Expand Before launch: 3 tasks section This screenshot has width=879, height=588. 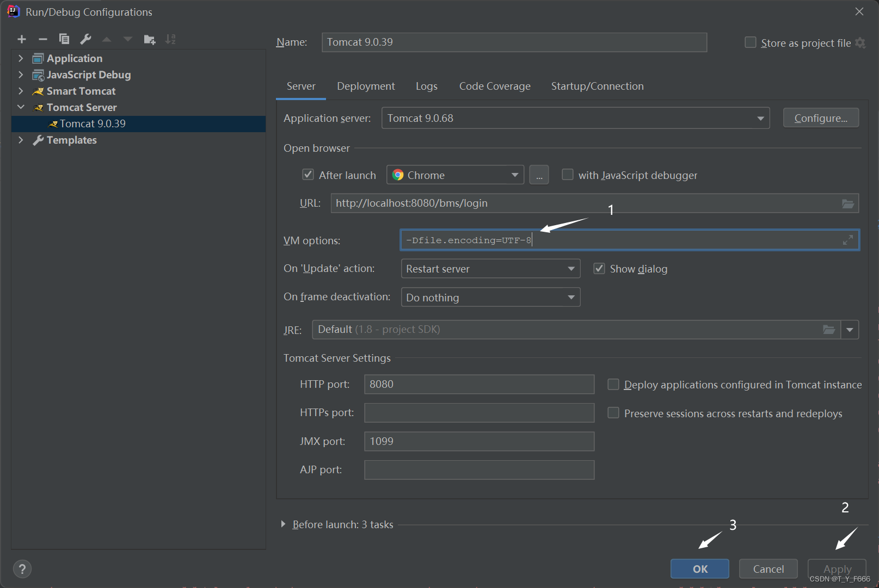pos(283,524)
